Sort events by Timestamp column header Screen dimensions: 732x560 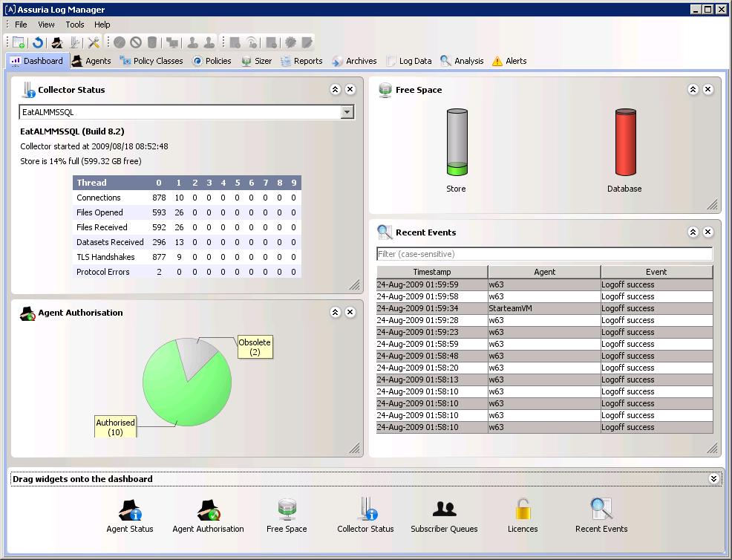coord(432,272)
